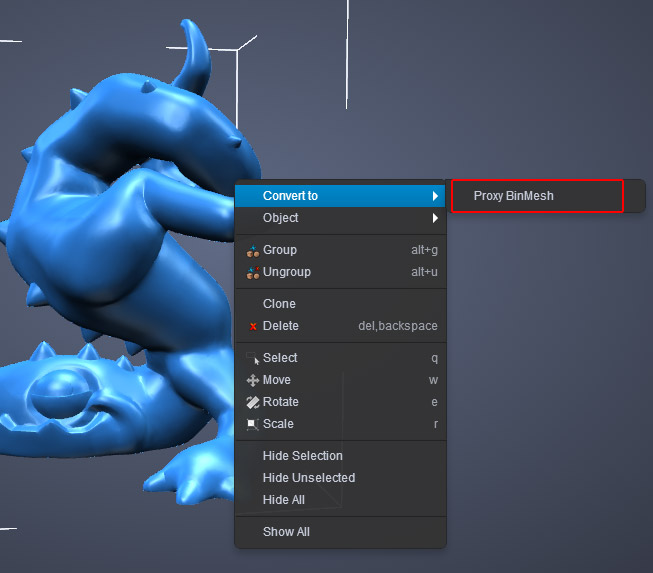Click the Select cursor icon
Viewport: 653px width, 573px height.
tap(253, 359)
